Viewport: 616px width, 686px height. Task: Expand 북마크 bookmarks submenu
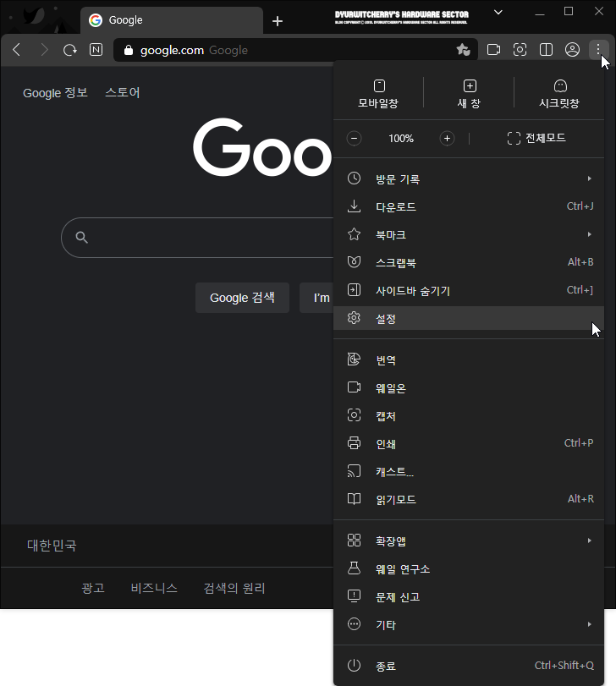point(469,234)
